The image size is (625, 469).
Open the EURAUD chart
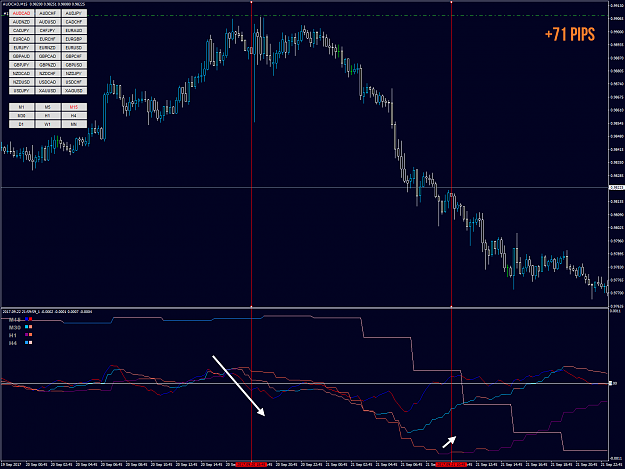click(74, 31)
